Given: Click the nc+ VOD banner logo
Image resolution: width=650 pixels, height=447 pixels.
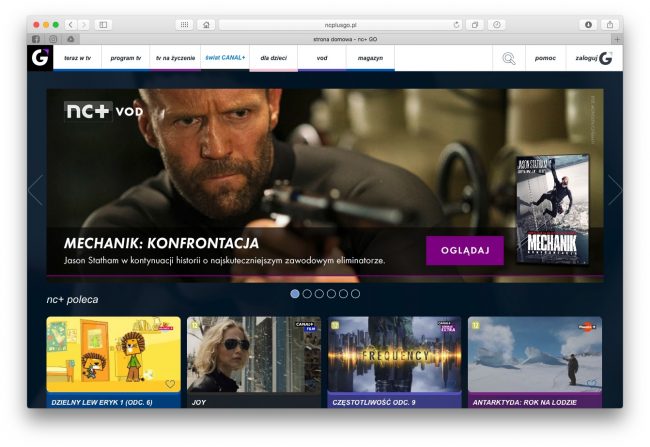Looking at the screenshot, I should pos(104,111).
